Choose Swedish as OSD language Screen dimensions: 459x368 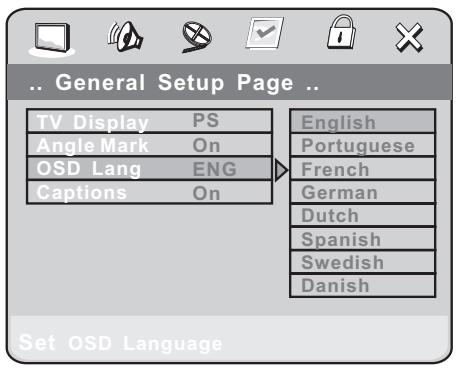363,262
